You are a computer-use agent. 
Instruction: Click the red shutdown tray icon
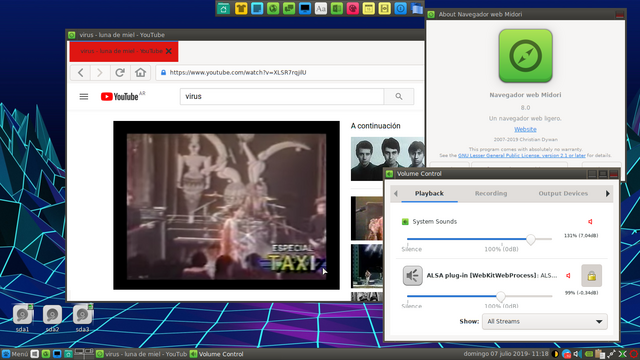(633, 354)
